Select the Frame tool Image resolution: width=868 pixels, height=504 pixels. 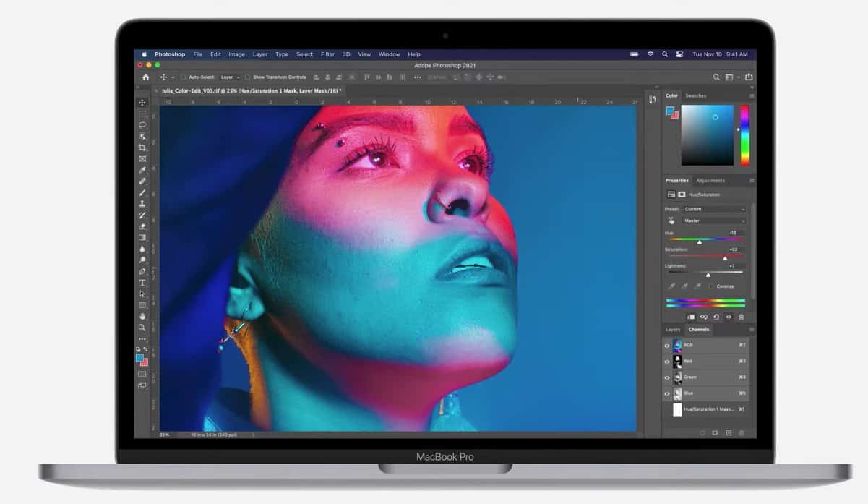point(142,158)
